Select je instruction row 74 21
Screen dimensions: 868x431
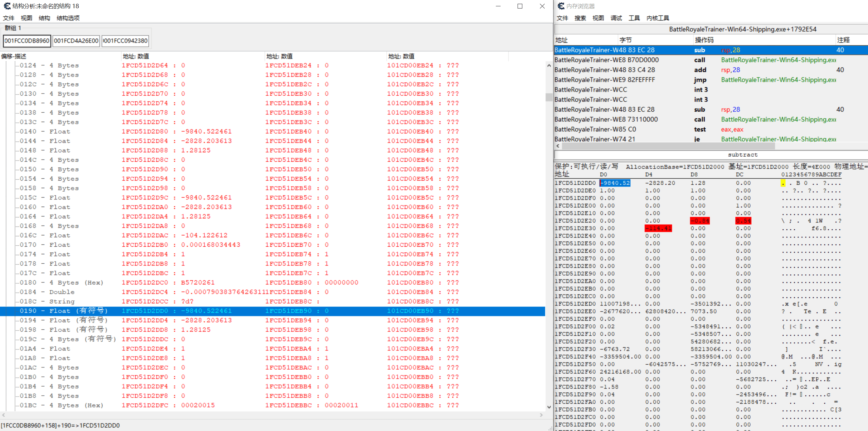711,139
